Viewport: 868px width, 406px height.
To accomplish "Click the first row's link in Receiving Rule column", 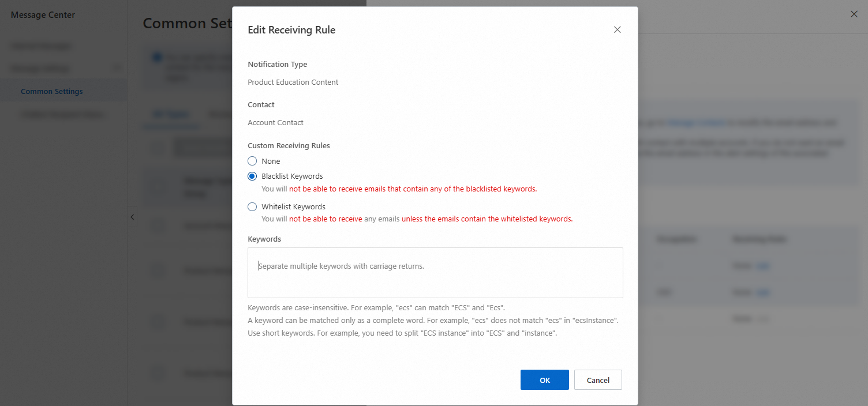I will tap(763, 266).
